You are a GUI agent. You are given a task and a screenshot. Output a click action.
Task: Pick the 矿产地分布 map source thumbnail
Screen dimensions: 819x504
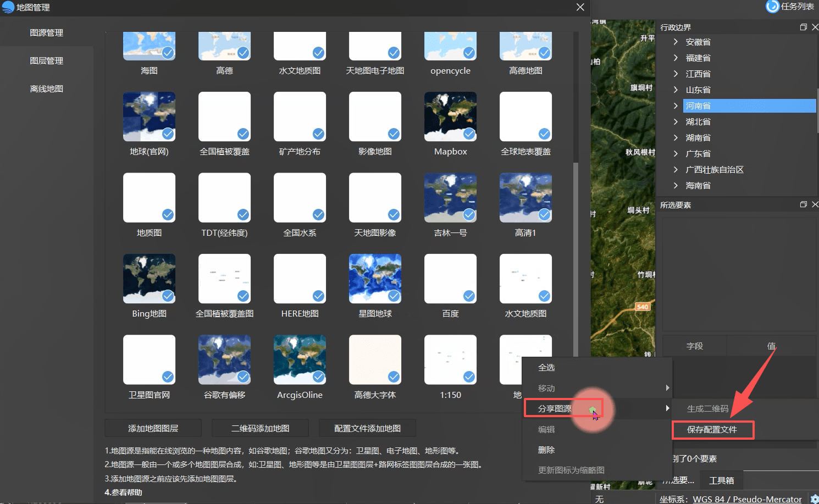click(x=300, y=117)
